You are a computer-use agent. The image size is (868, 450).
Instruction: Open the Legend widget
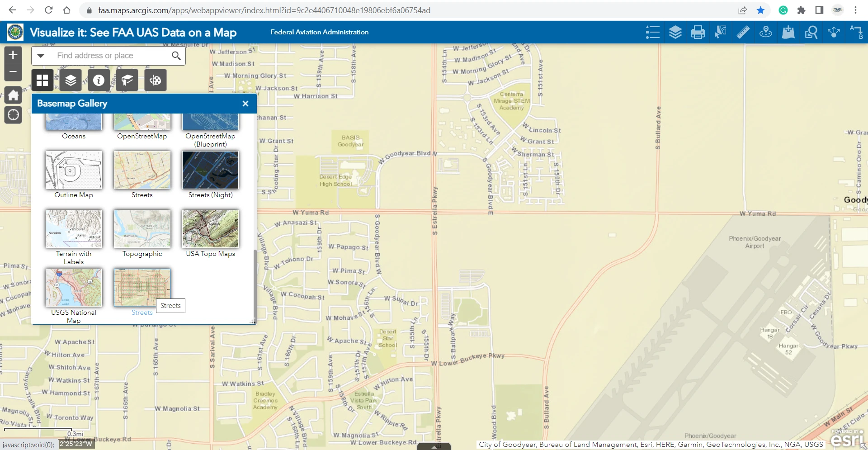[652, 32]
